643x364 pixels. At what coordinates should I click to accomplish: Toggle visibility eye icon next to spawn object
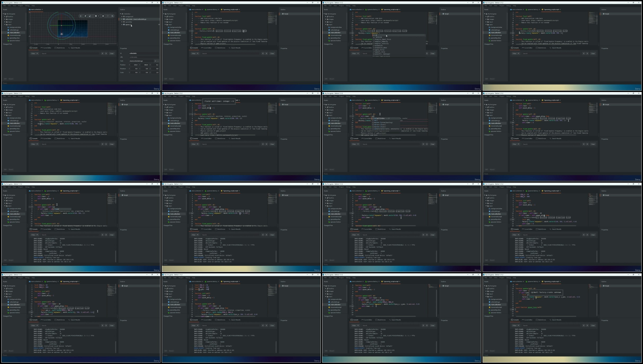[x=159, y=24]
